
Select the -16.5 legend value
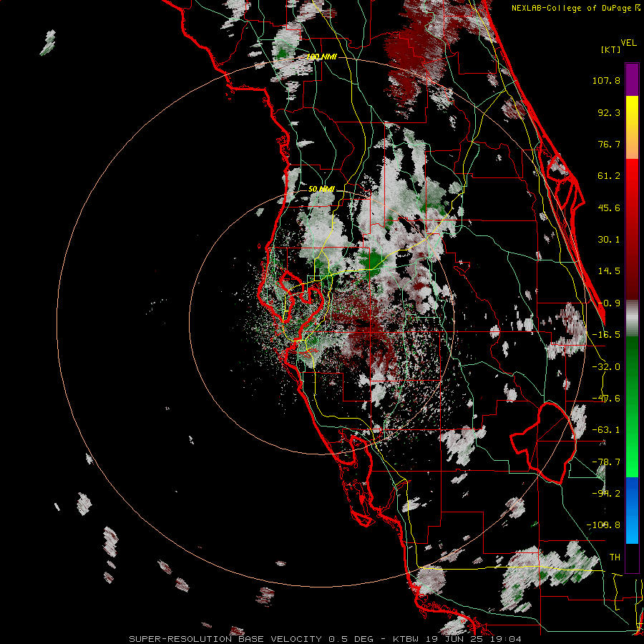pyautogui.click(x=606, y=335)
